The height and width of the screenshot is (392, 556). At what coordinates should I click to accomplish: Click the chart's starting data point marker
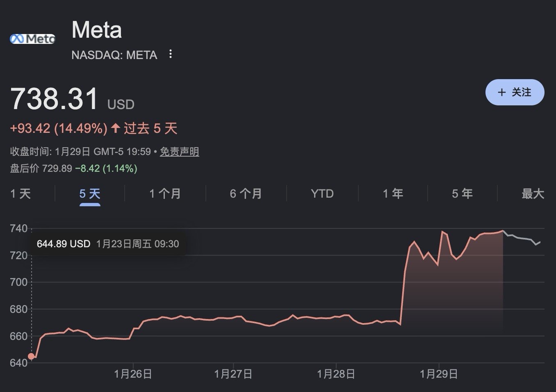click(31, 356)
